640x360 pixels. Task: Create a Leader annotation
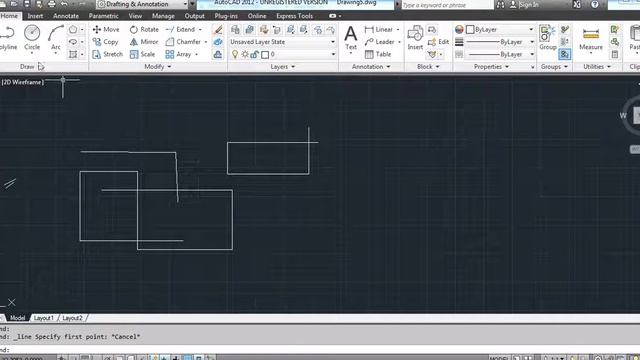click(380, 42)
